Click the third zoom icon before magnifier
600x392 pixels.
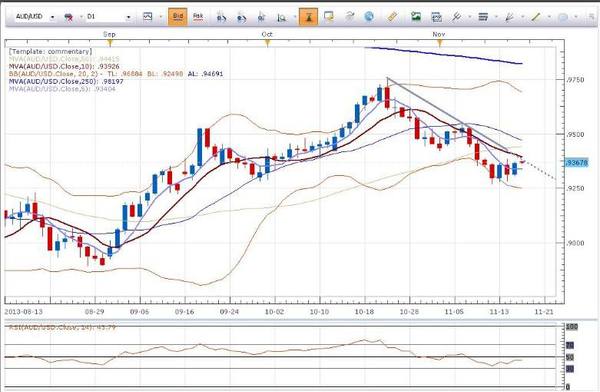261,16
